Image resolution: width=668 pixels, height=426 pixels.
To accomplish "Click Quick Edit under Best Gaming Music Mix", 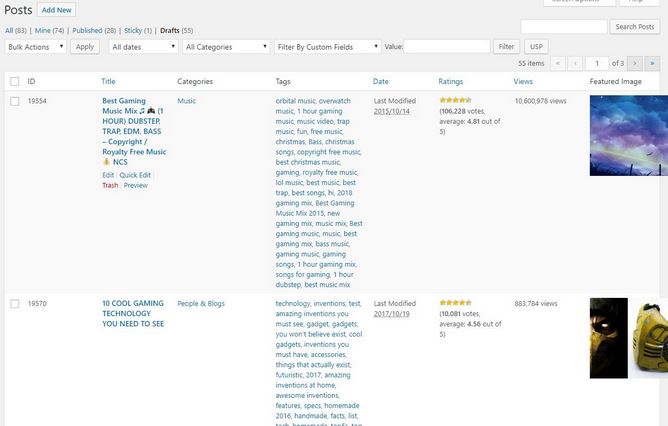I will tap(135, 175).
